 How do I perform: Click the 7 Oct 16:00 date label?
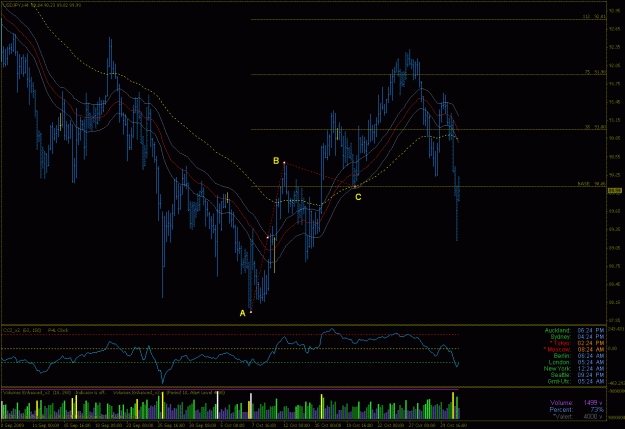pyautogui.click(x=264, y=425)
